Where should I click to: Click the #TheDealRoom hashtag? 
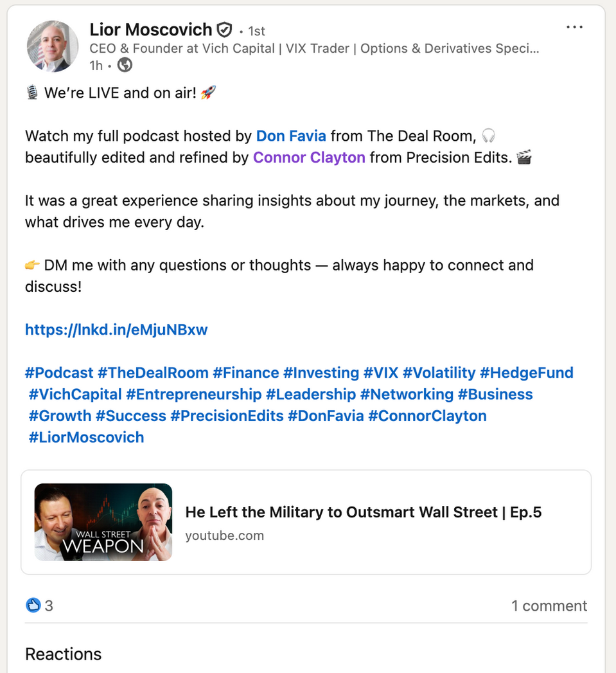coord(153,373)
